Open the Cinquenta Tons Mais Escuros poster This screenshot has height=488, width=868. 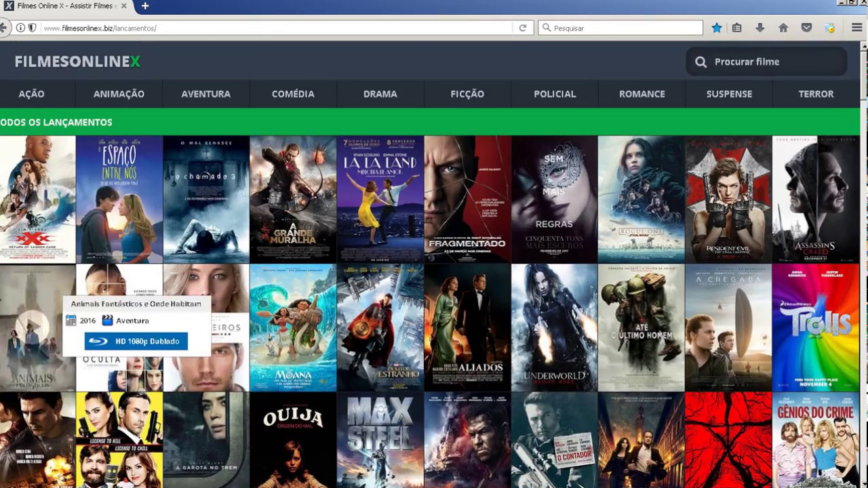click(x=555, y=199)
